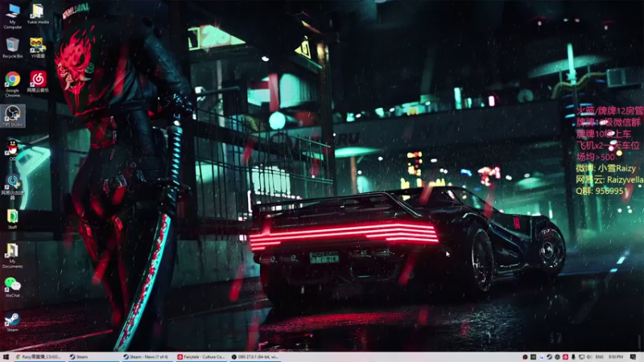The height and width of the screenshot is (362, 644).
Task: Select the Recycle Bin desktop icon
Action: [13, 47]
